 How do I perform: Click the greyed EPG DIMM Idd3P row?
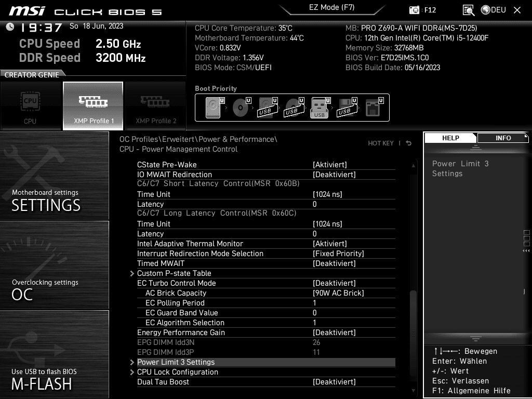pos(266,352)
